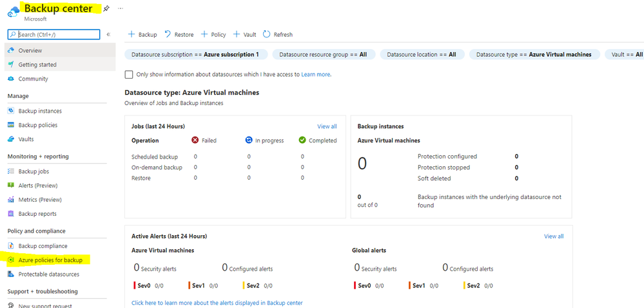Image resolution: width=644 pixels, height=308 pixels.
Task: Click the plus Vault toolbar button
Action: 245,35
